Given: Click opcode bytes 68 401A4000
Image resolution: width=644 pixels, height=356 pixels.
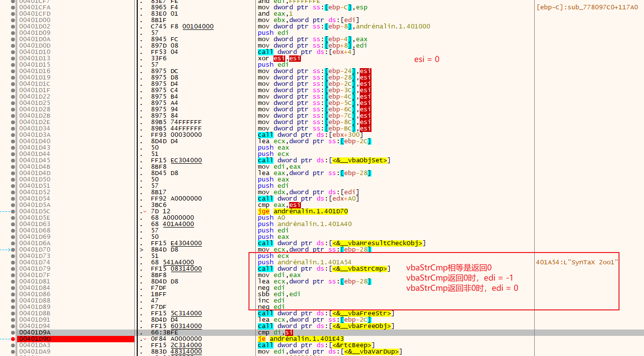Looking at the screenshot, I should pos(172,224).
